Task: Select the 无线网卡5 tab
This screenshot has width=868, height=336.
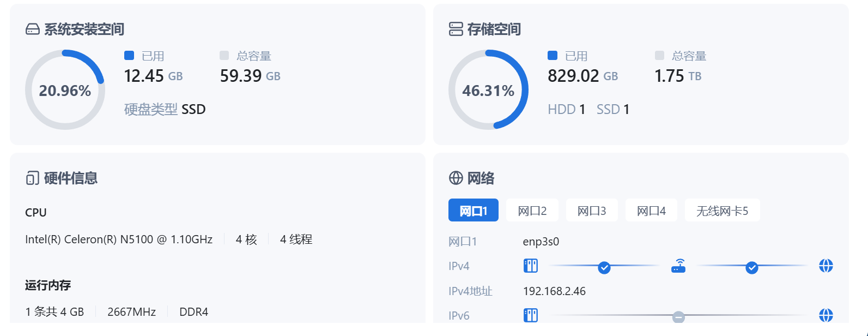Action: click(x=722, y=211)
